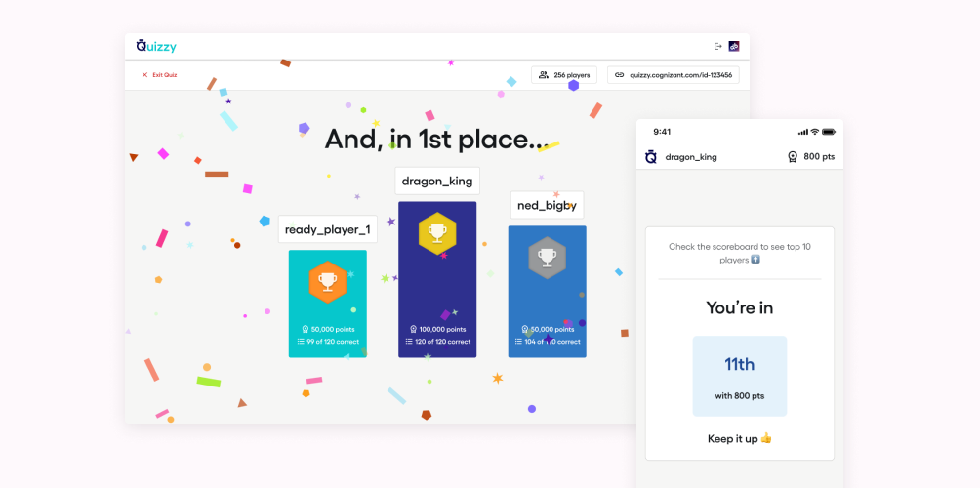Click Exit Quiz
Screen dimensions: 980x488
(x=165, y=75)
